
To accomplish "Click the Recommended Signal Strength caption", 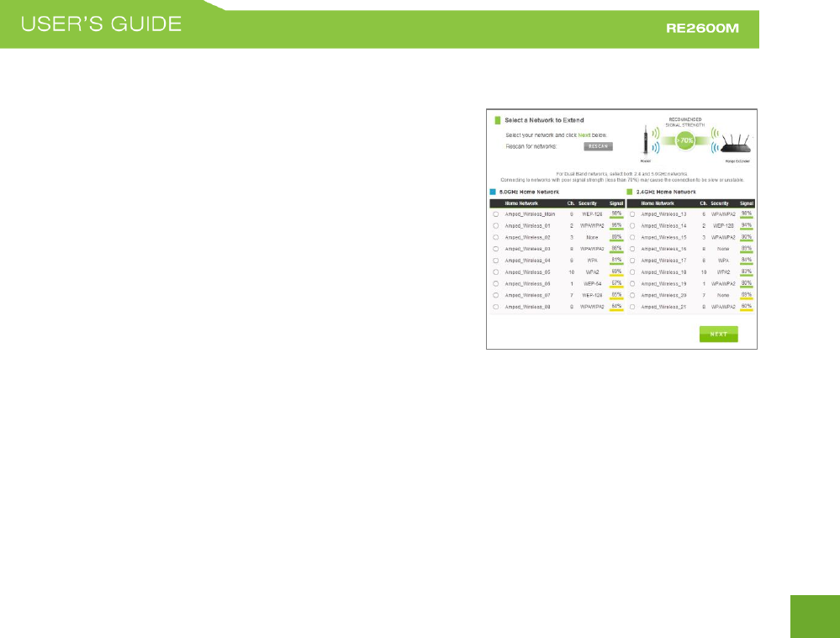I will [685, 122].
